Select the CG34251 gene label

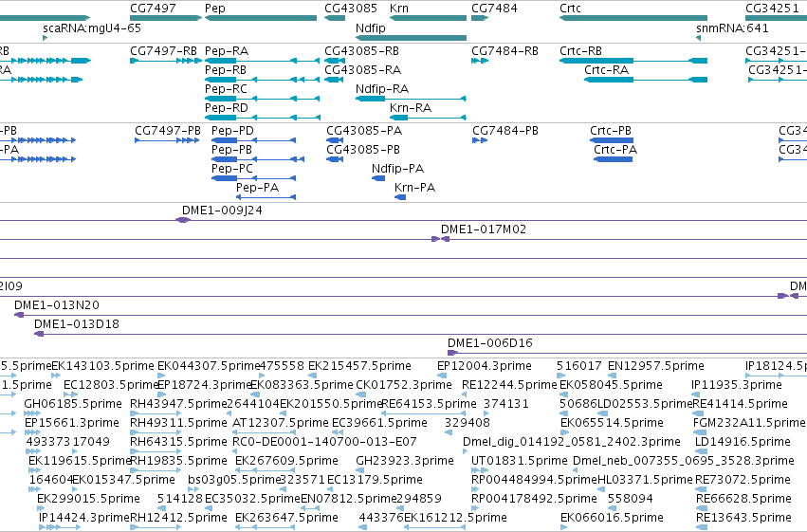pyautogui.click(x=772, y=9)
